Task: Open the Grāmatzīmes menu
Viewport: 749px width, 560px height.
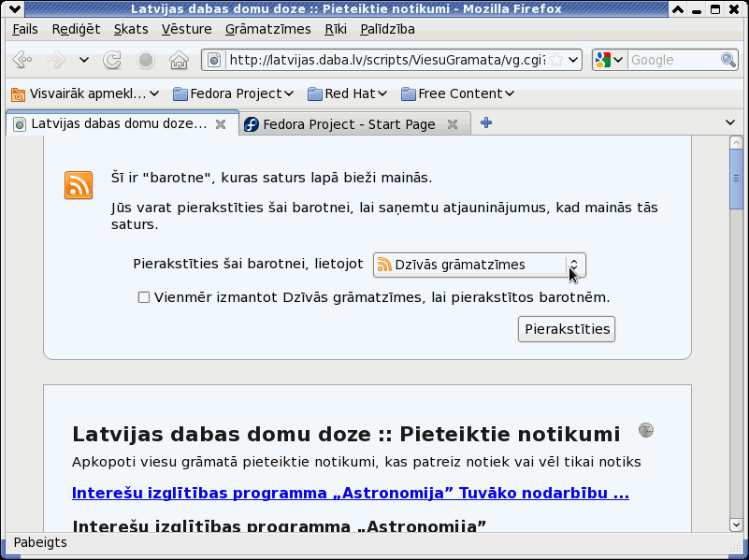Action: pos(268,30)
